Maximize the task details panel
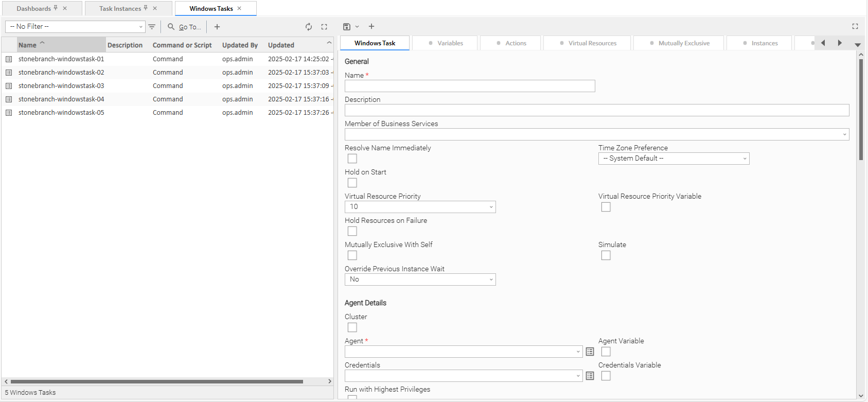This screenshot has height=402, width=868. click(x=855, y=27)
